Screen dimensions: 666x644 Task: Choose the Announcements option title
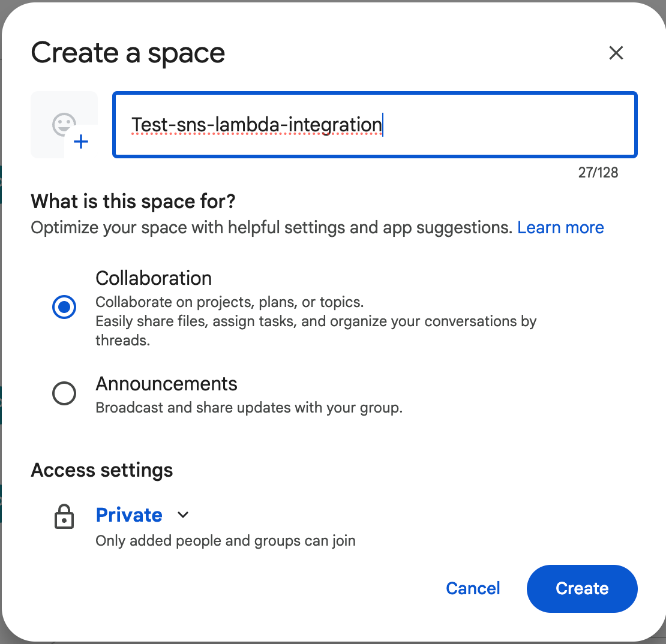pos(166,384)
